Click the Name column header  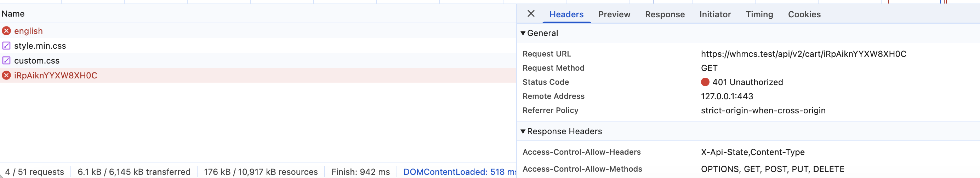(x=13, y=14)
